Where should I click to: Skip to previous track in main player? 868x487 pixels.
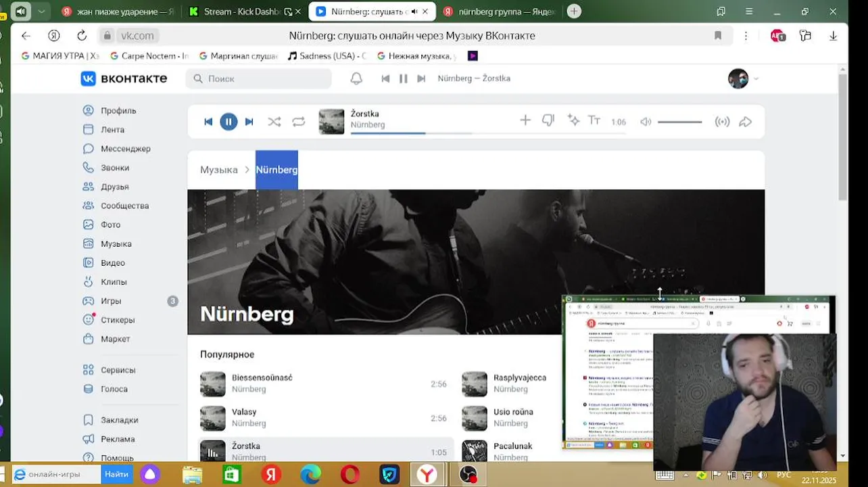pyautogui.click(x=208, y=122)
